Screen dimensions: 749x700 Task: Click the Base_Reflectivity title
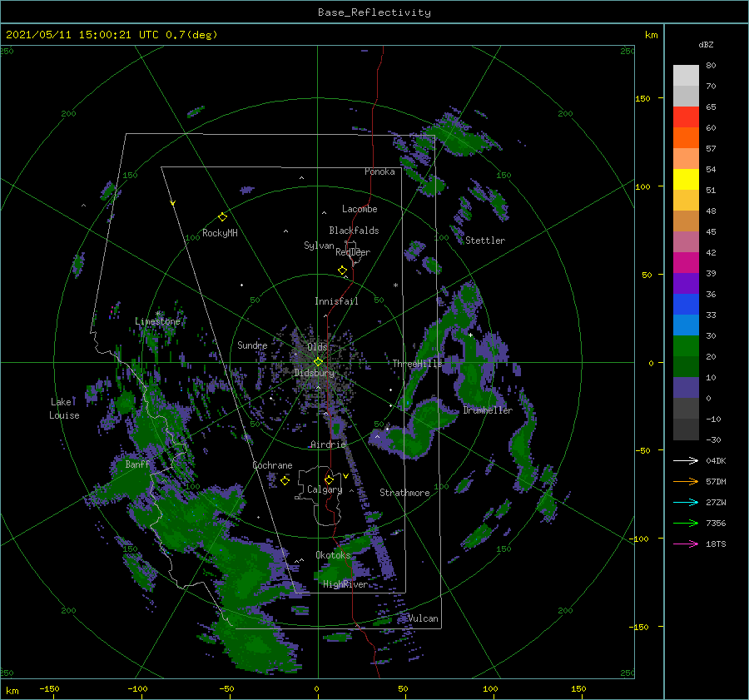pos(374,12)
